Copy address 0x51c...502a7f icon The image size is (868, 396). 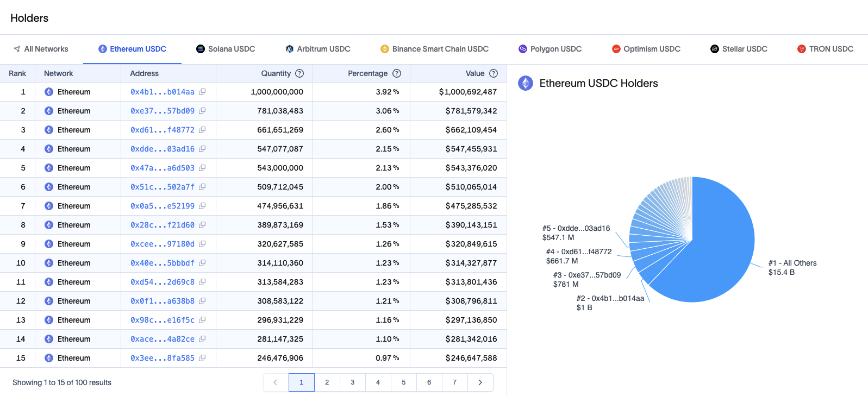point(202,187)
